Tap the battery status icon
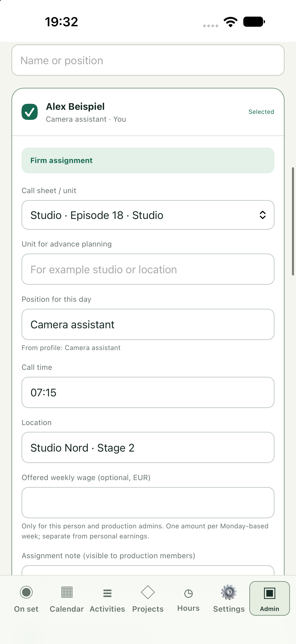This screenshot has width=296, height=644. tap(254, 22)
